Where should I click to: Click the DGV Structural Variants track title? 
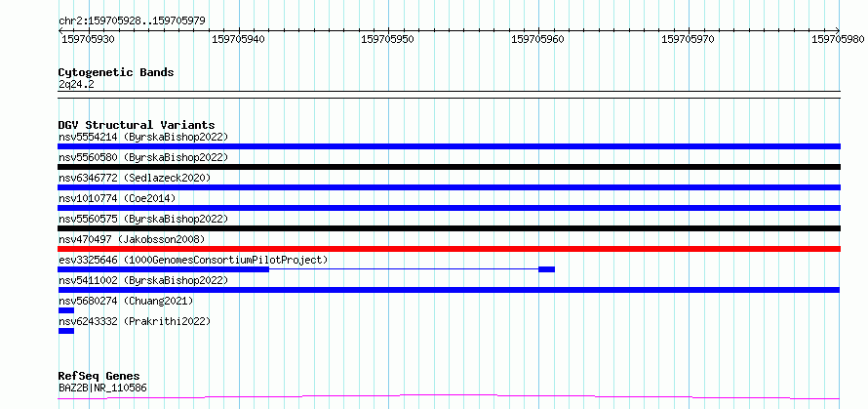click(137, 125)
